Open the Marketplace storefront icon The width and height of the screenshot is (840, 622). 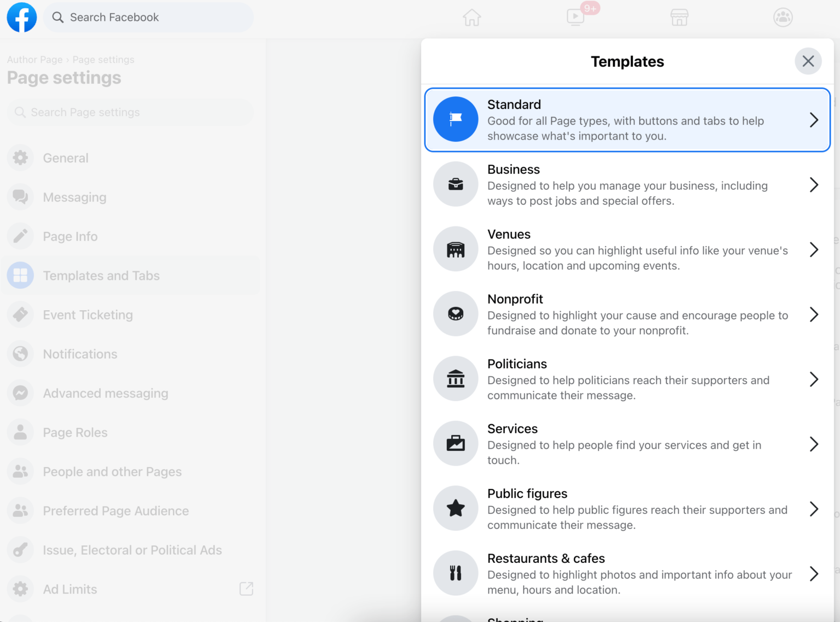coord(679,18)
